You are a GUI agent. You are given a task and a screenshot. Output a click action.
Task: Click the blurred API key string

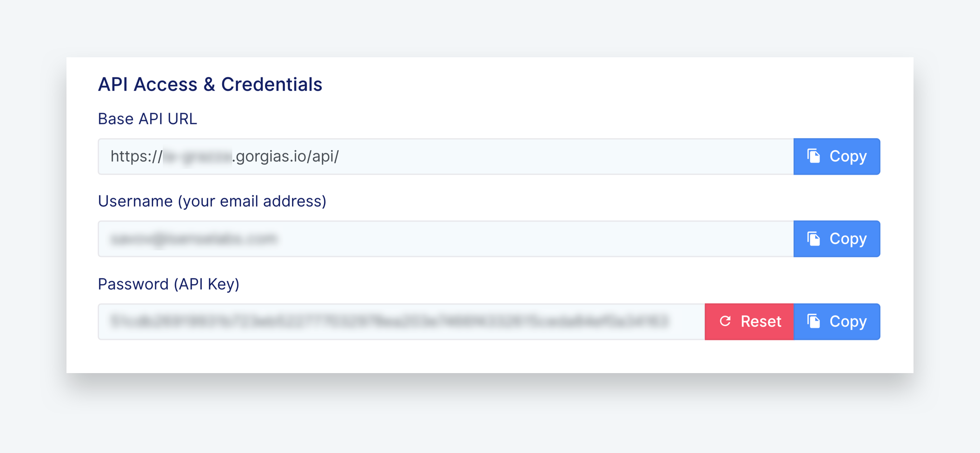(389, 321)
